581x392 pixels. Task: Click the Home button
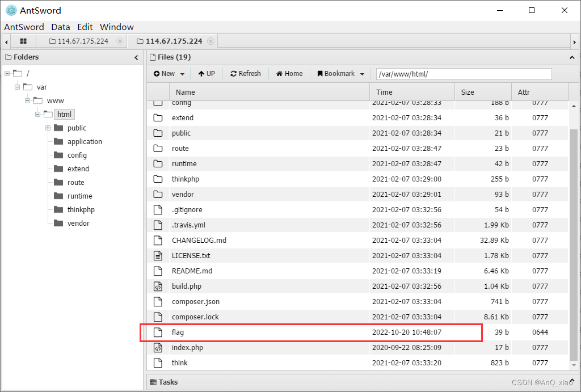289,74
